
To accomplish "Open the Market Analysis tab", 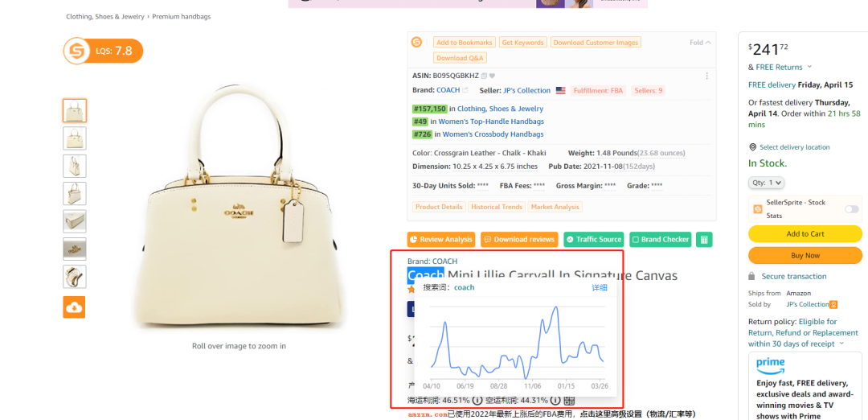I will (555, 207).
